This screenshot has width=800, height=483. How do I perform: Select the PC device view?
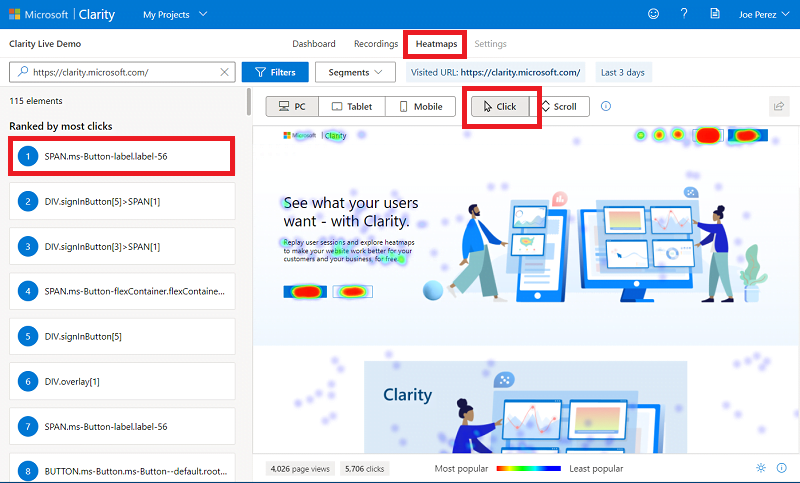[292, 107]
